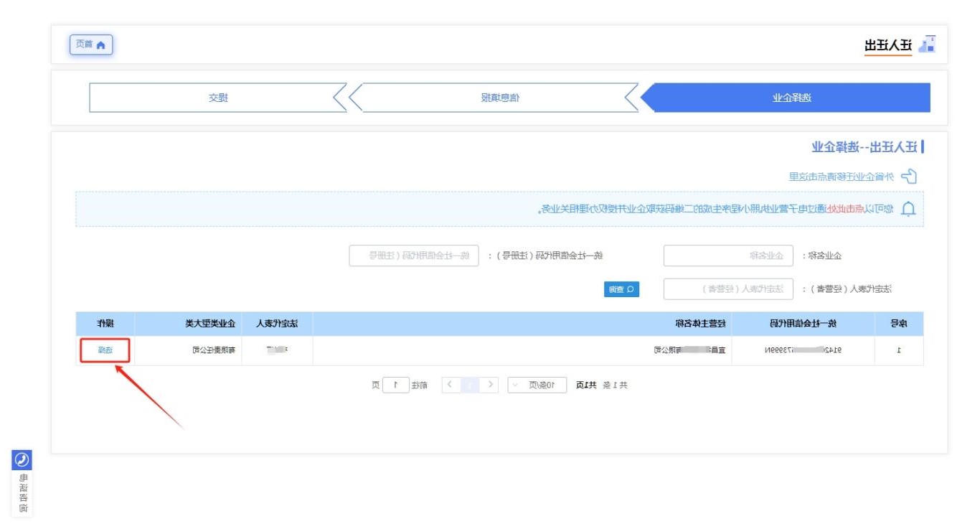Focus the 法定代表人（经营者） input field

point(728,289)
